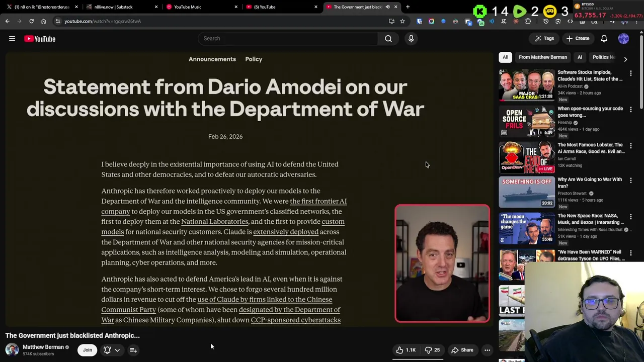Click '574K subscribers' text
This screenshot has width=644, height=362.
(38, 354)
